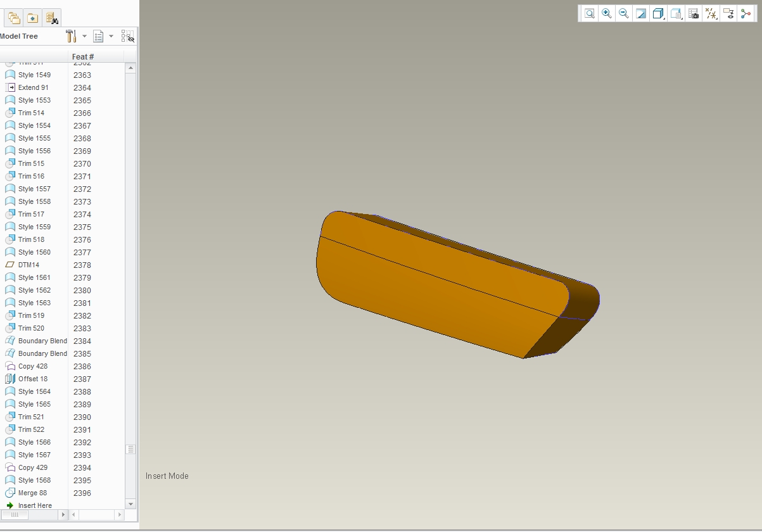762x532 pixels.
Task: Open the display style cube icon
Action: (x=658, y=13)
